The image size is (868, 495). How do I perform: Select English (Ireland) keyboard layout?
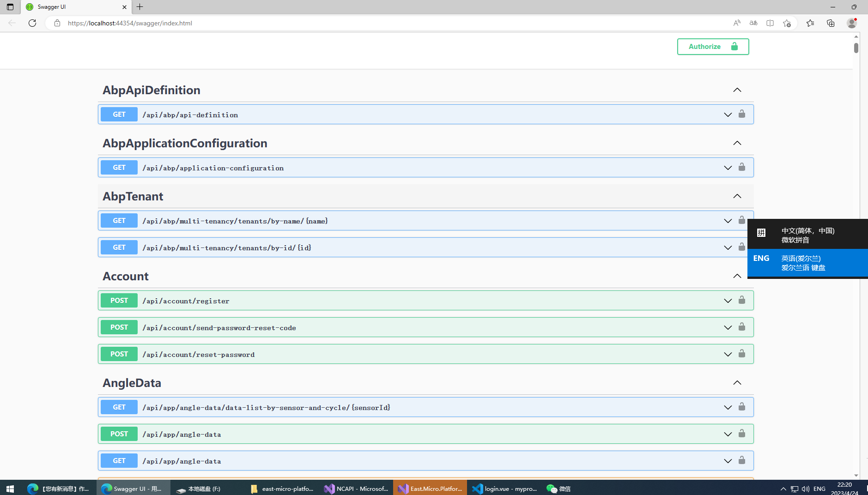tap(807, 263)
